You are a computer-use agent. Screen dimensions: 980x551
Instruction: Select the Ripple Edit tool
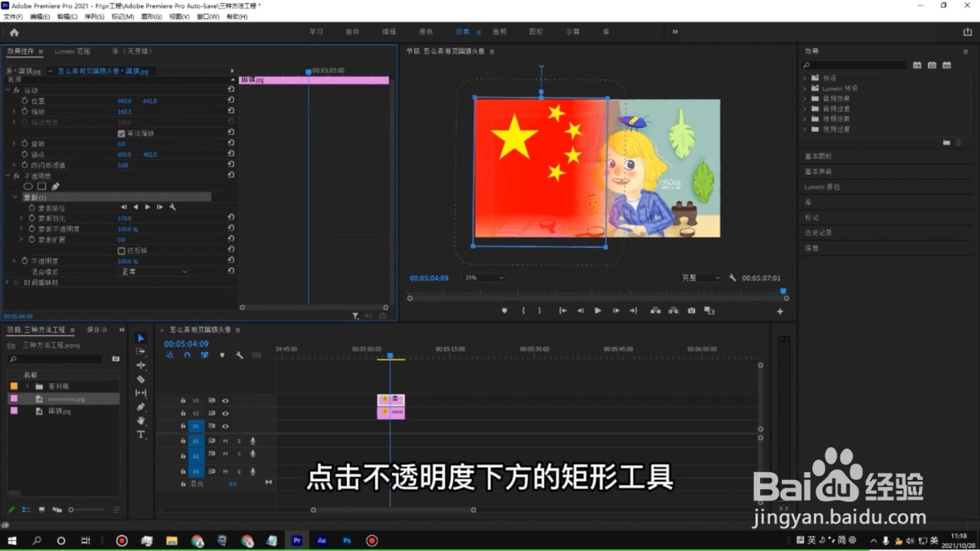pyautogui.click(x=141, y=365)
